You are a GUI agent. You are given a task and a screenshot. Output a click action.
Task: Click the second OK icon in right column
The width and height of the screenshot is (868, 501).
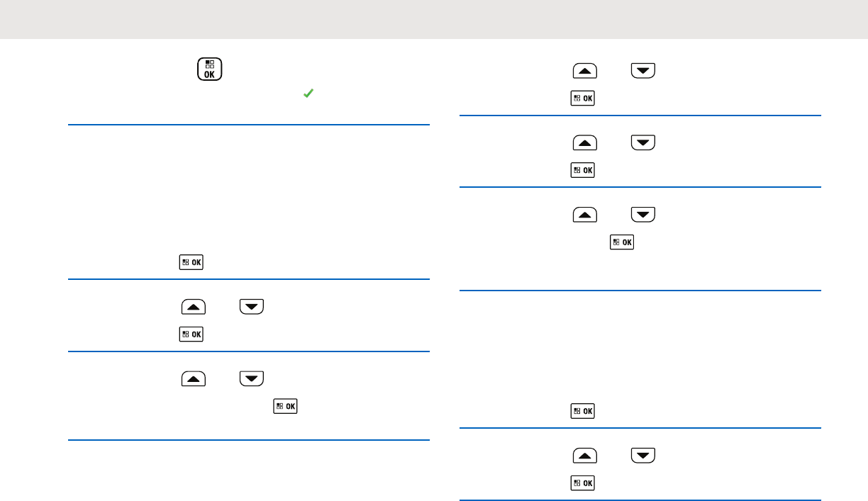click(583, 170)
